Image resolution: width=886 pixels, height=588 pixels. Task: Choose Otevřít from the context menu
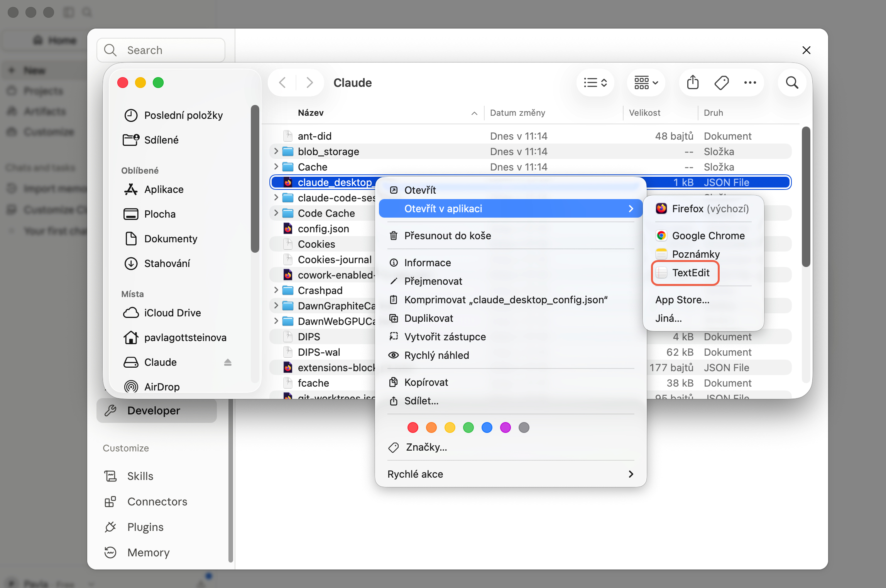[x=511, y=190]
